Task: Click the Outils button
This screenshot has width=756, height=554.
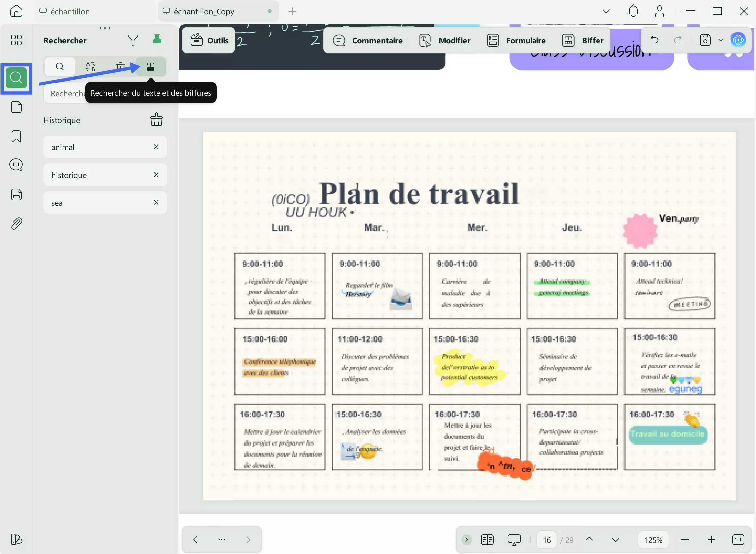Action: 209,40
